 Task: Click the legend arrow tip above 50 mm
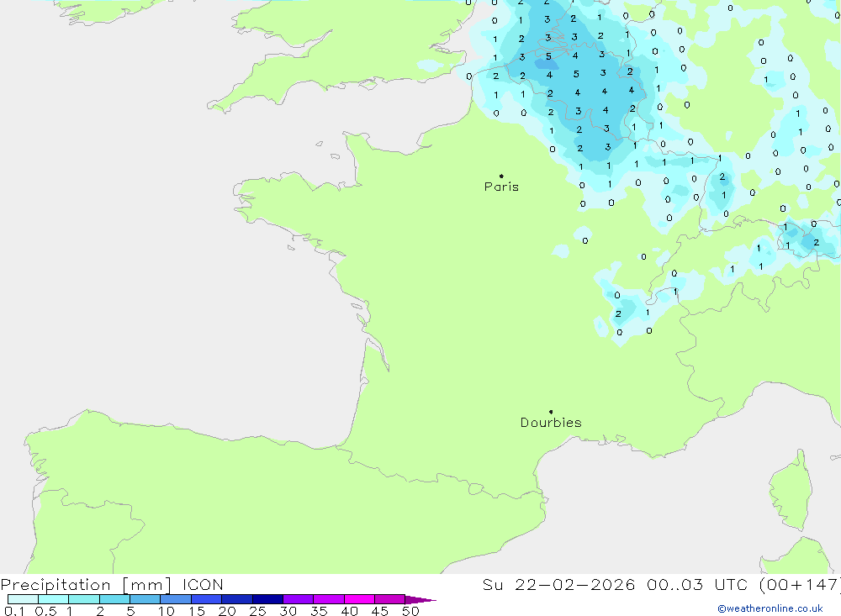(420, 599)
